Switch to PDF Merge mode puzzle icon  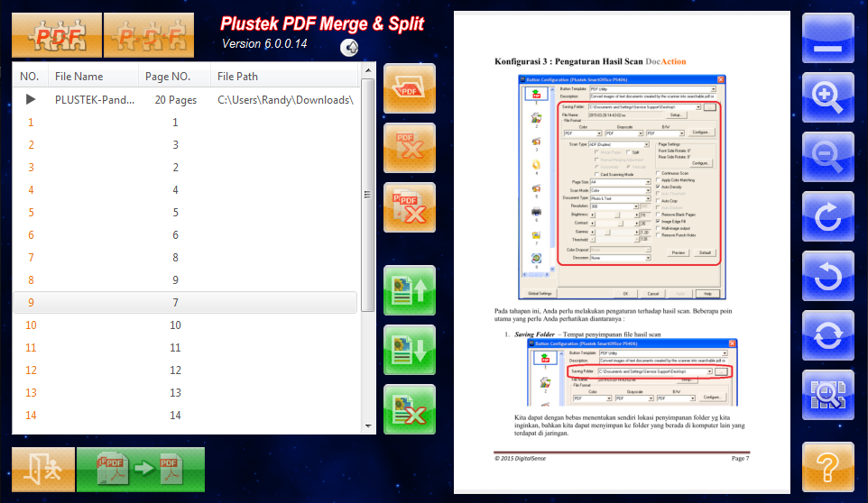point(57,35)
